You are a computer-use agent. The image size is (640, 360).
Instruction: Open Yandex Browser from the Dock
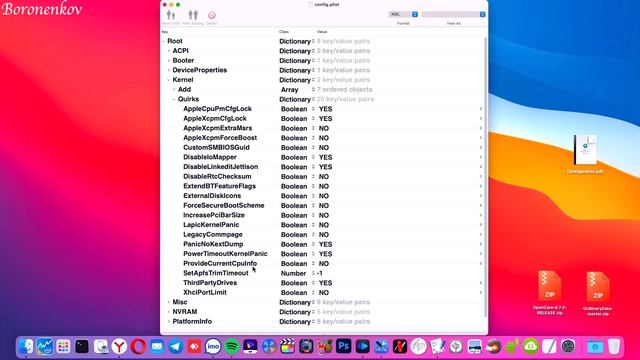120,347
